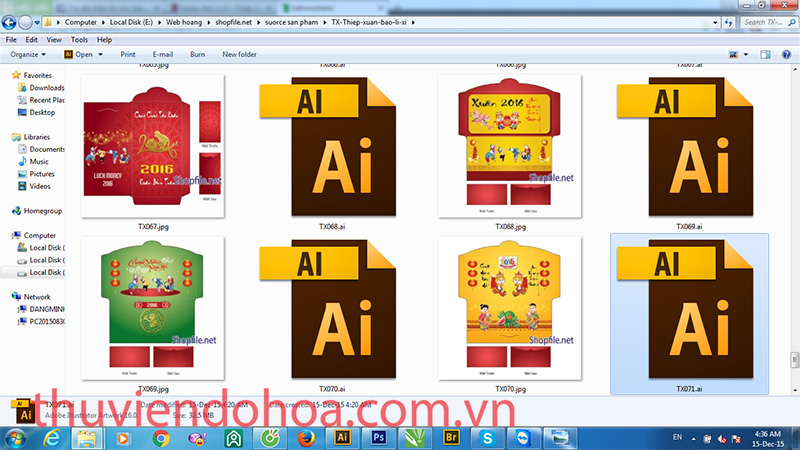800x450 pixels.
Task: Open Skype from the taskbar
Action: tap(487, 438)
